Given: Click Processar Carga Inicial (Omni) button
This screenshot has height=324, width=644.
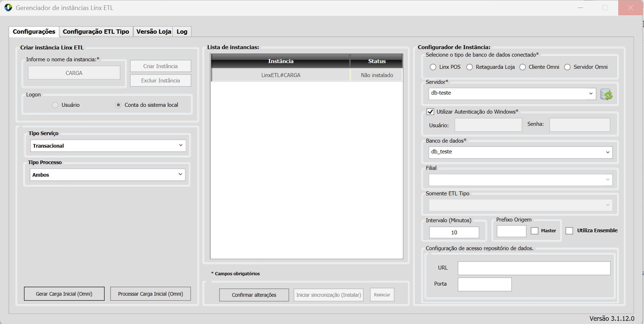Looking at the screenshot, I should [150, 294].
